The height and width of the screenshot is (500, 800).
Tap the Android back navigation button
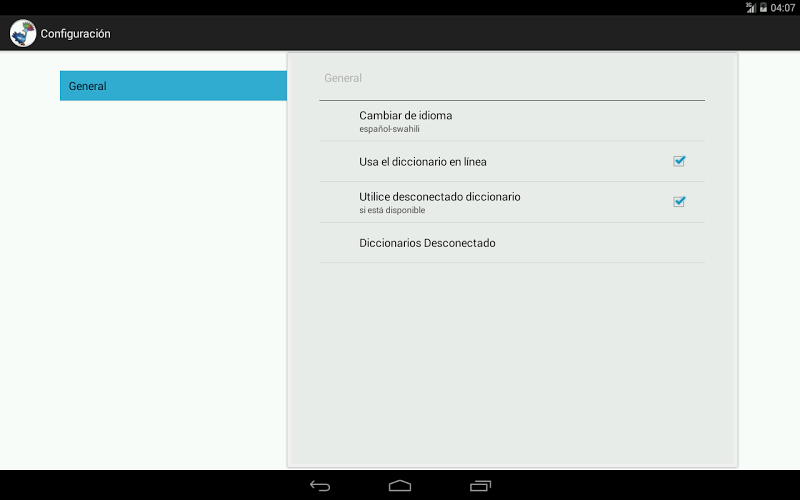pos(320,486)
